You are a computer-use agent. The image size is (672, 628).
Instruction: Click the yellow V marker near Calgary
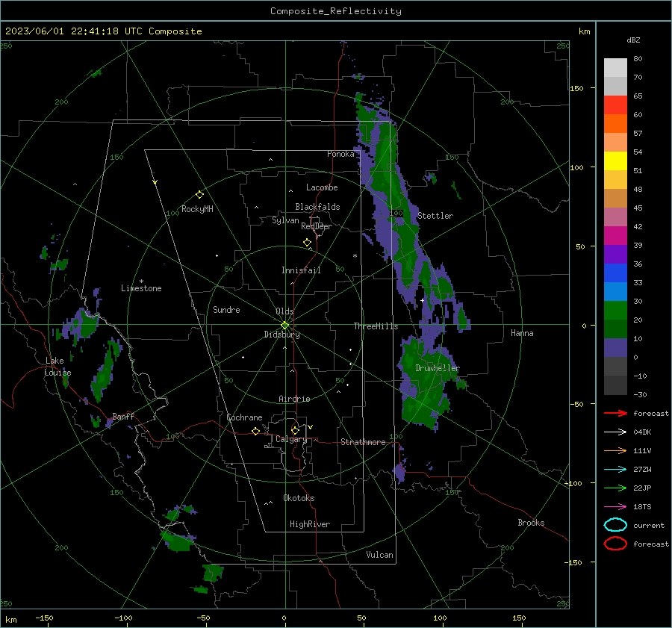pos(311,427)
